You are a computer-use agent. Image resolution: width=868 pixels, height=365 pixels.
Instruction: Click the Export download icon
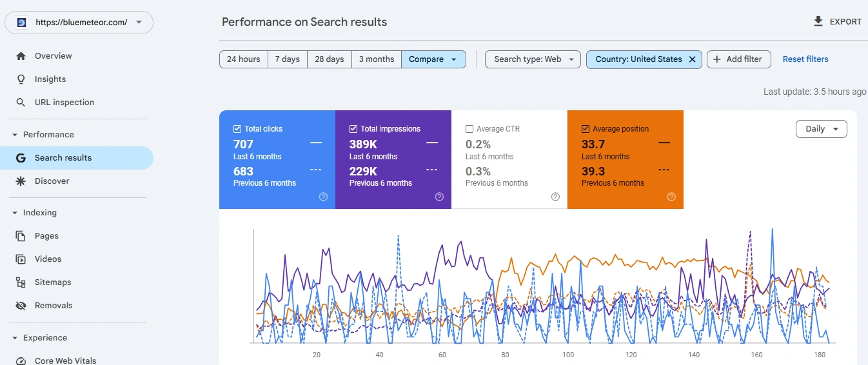(818, 22)
